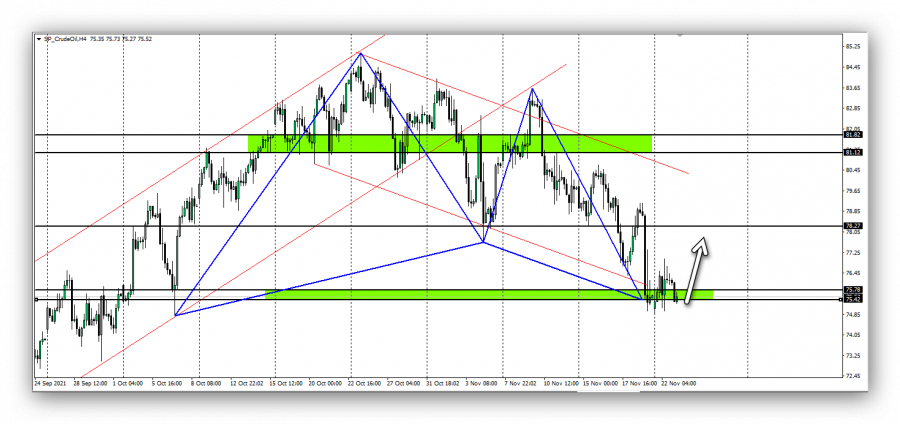900x424 pixels.
Task: Click the 84.45 value on price axis
Action: tap(852, 67)
